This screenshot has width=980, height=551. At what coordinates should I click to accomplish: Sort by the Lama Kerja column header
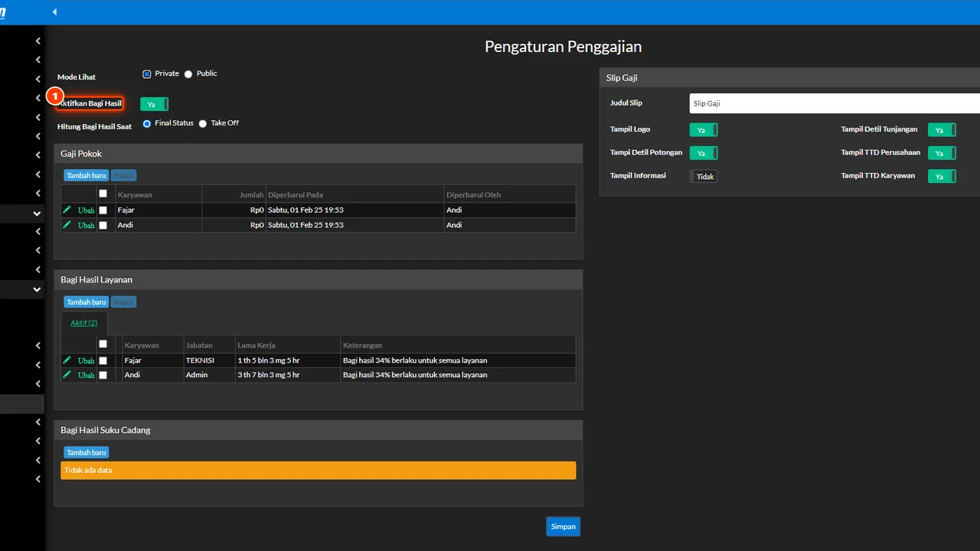[x=288, y=345]
